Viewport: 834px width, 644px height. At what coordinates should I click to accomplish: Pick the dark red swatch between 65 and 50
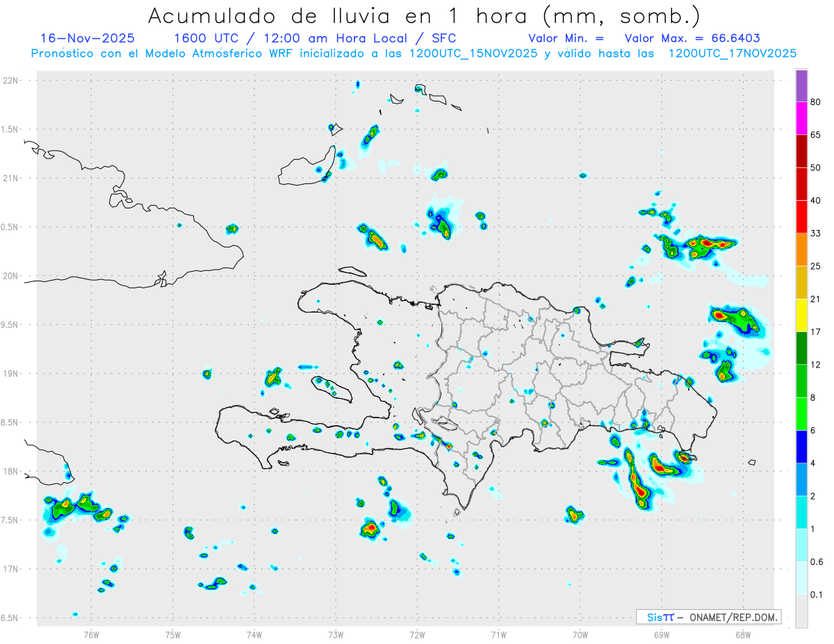[802, 151]
